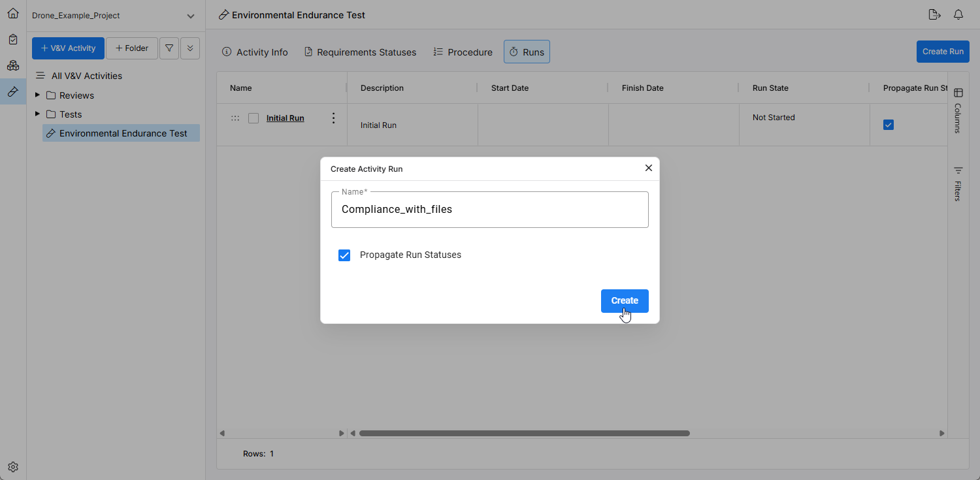The image size is (980, 480).
Task: Open the three-dot menu for Initial Run
Action: pyautogui.click(x=333, y=118)
